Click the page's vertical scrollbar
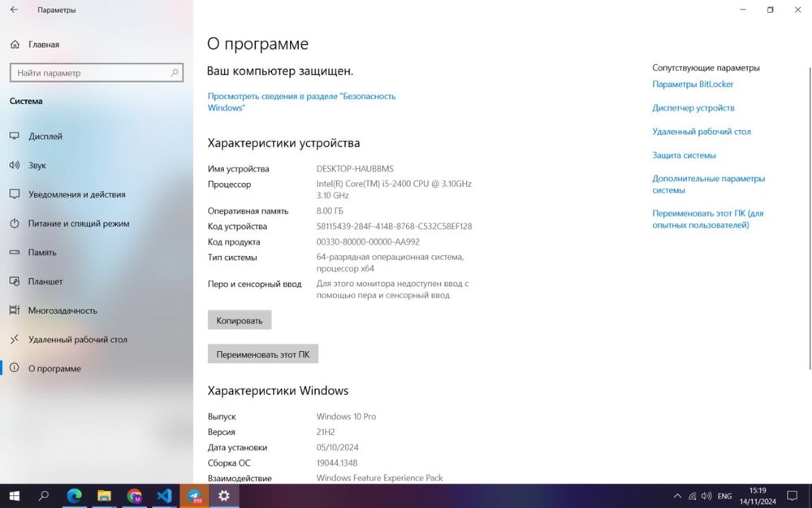812x508 pixels. [x=810, y=218]
